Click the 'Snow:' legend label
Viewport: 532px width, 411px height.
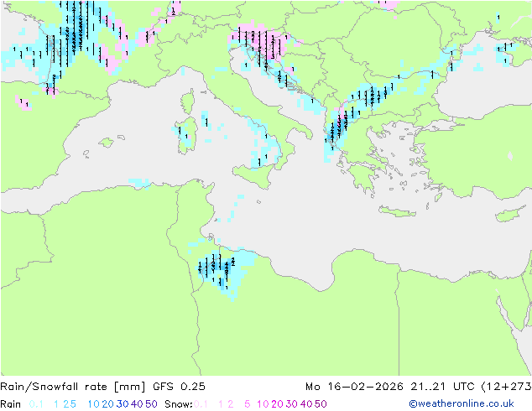(179, 404)
